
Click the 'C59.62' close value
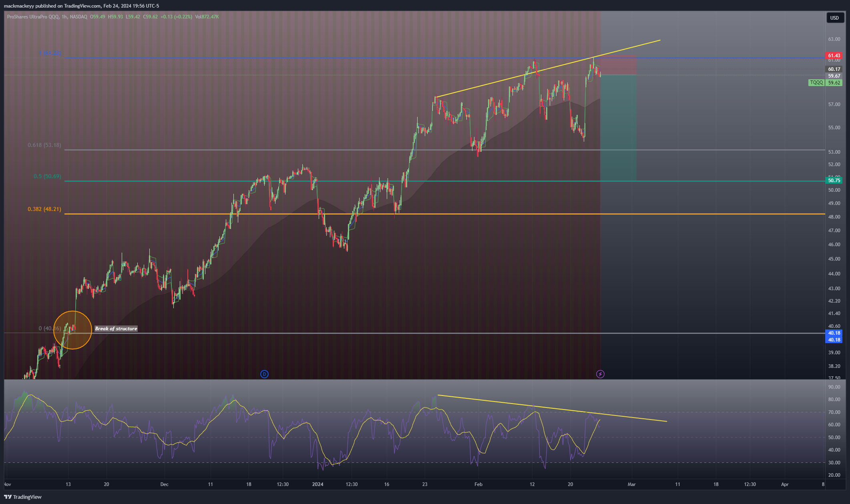coord(151,17)
